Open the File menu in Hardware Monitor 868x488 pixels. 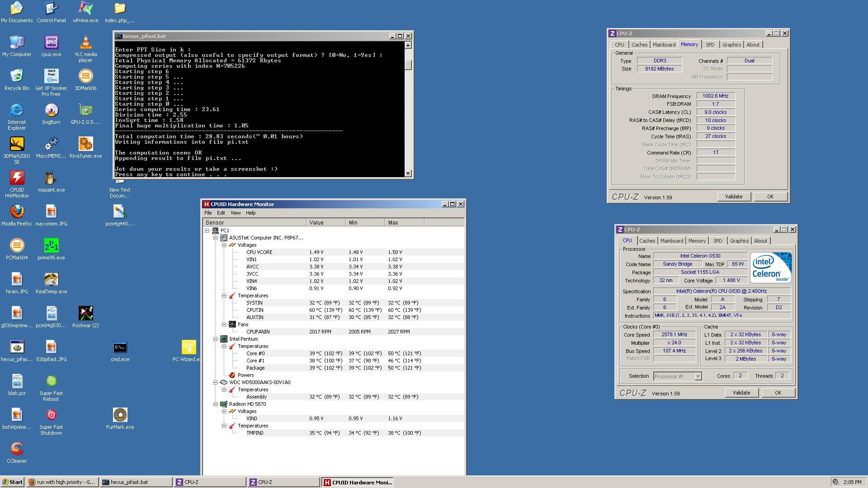coord(208,213)
